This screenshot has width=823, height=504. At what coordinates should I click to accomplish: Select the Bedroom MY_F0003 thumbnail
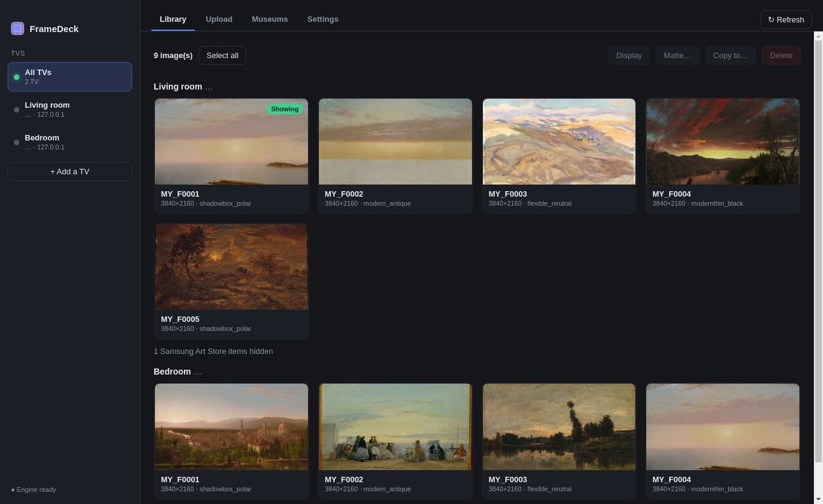pyautogui.click(x=559, y=427)
